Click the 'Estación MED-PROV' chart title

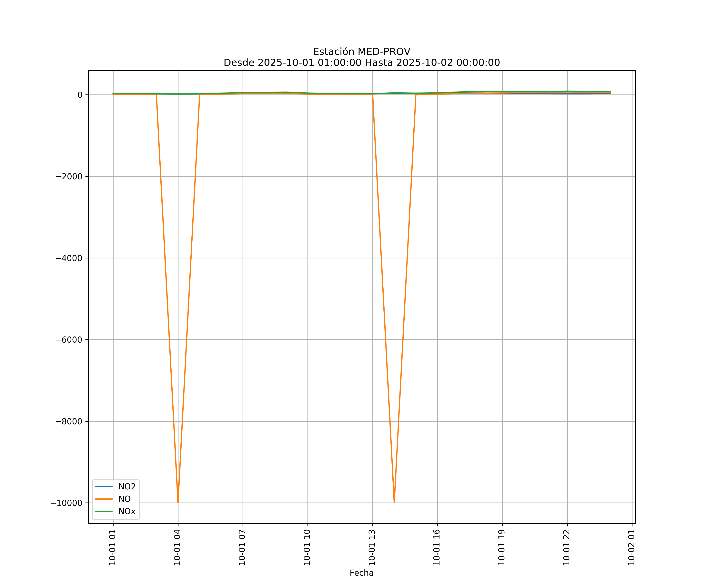click(361, 52)
